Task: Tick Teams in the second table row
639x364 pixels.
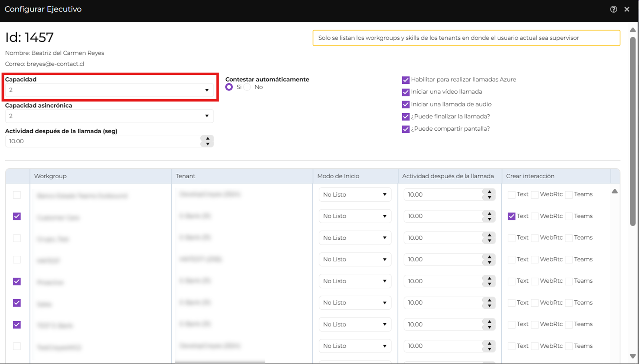Action: pyautogui.click(x=569, y=216)
